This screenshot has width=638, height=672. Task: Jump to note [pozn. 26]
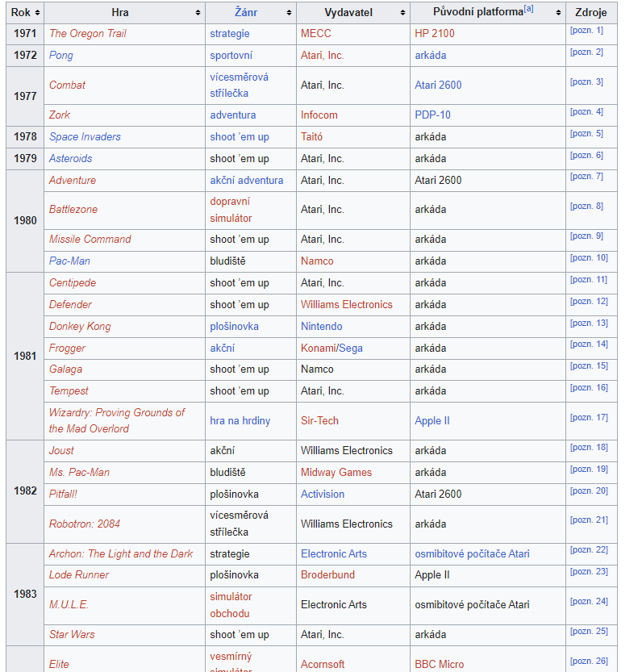[x=589, y=661]
